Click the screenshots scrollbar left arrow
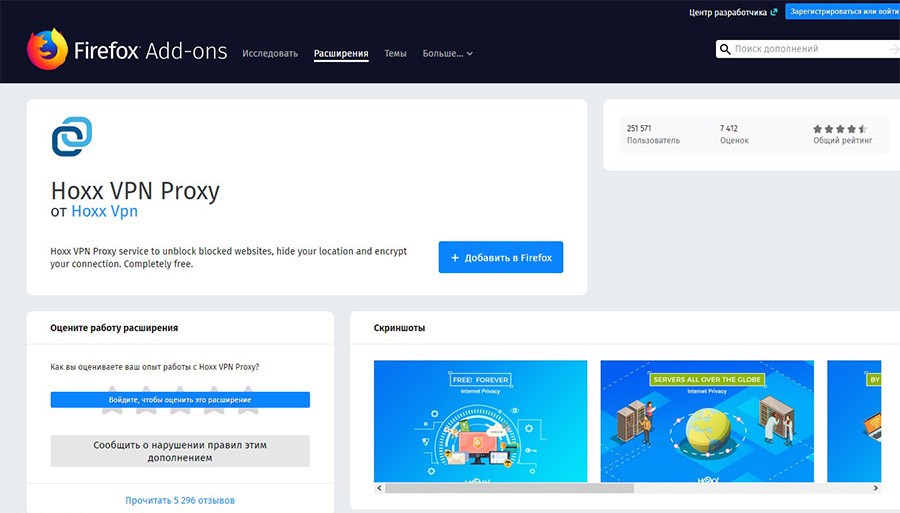Viewport: 900px width, 513px height. [x=379, y=488]
